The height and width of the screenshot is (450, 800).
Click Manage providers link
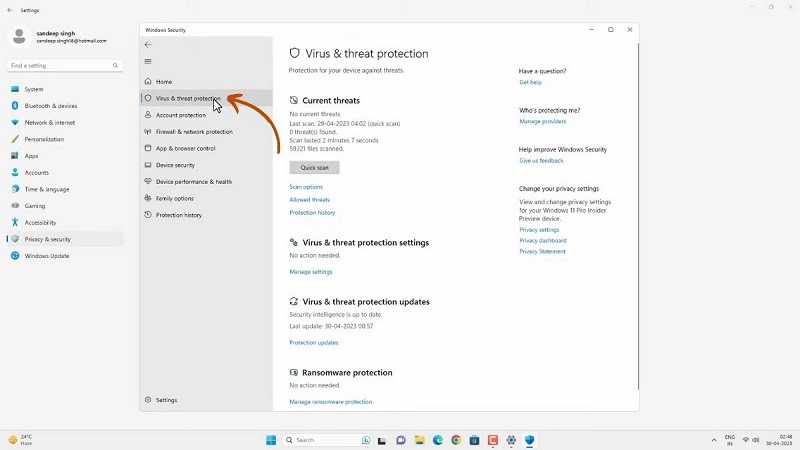(x=542, y=121)
